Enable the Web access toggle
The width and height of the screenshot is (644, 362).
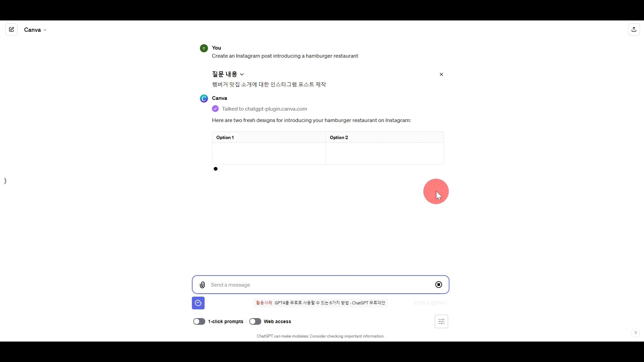(255, 321)
